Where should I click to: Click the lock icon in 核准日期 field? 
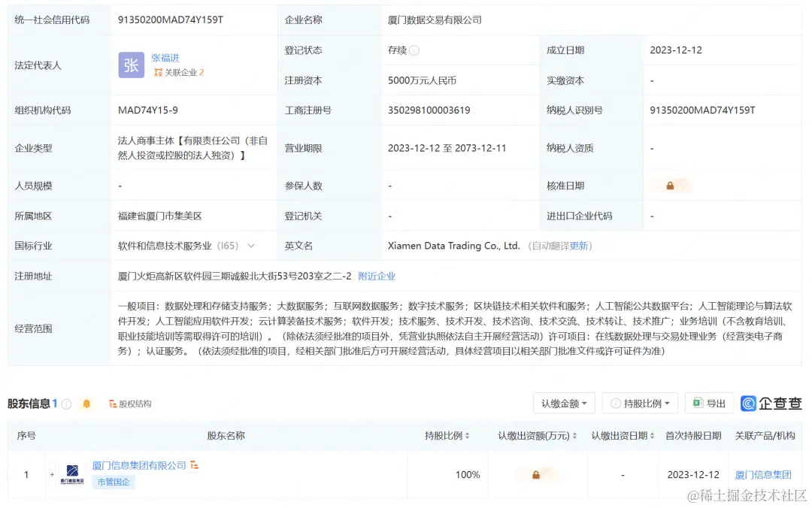pyautogui.click(x=670, y=185)
